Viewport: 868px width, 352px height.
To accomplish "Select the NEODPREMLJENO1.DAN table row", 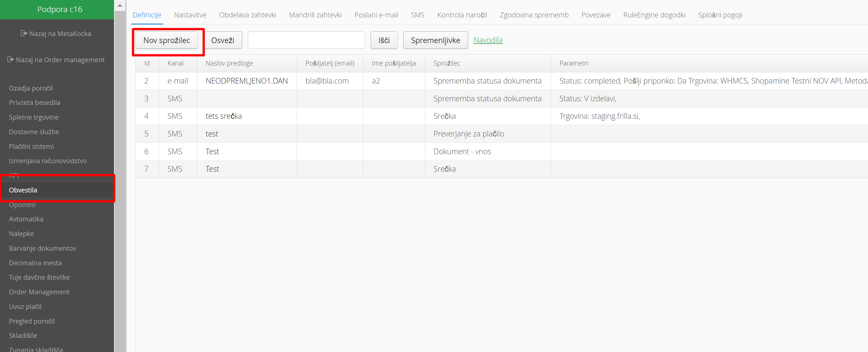I will [x=246, y=81].
